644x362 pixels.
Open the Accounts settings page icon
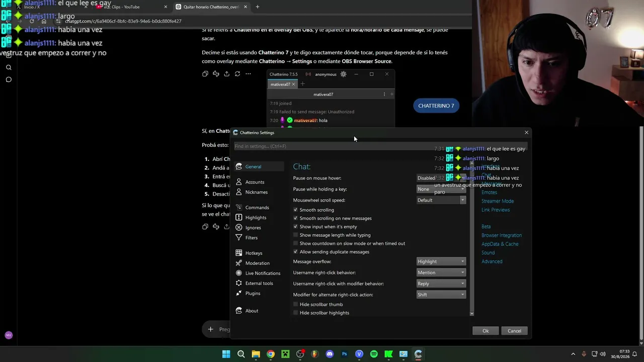pos(239,182)
